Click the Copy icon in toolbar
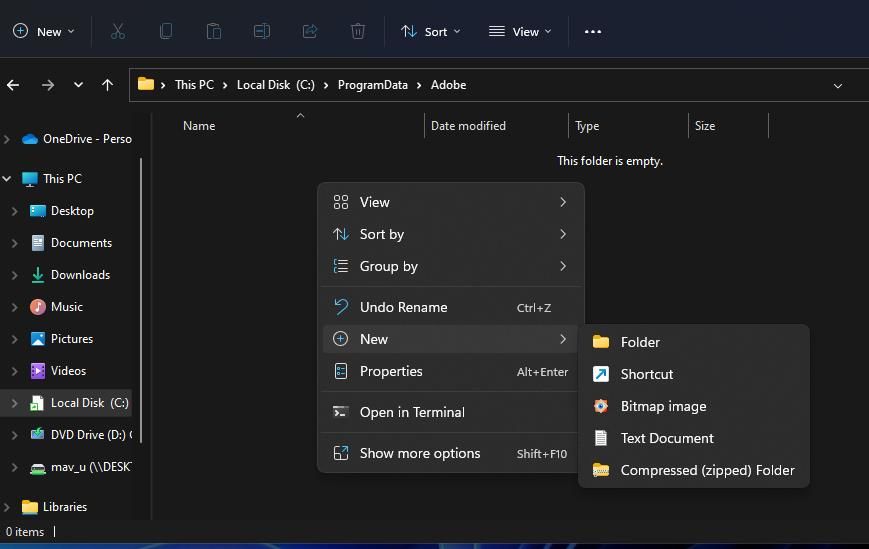 point(166,32)
